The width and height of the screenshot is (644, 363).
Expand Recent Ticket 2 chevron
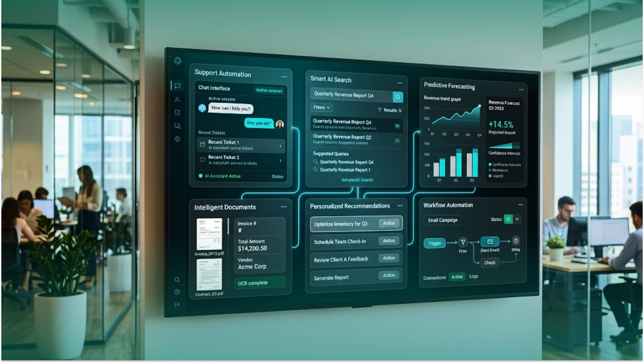[x=280, y=161]
